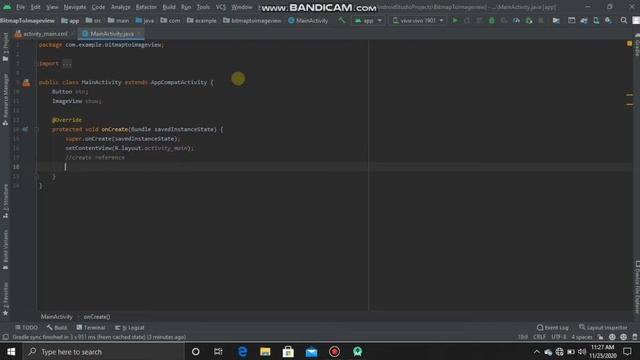
Task: Open the SDK Manager icon
Action: 608,20
